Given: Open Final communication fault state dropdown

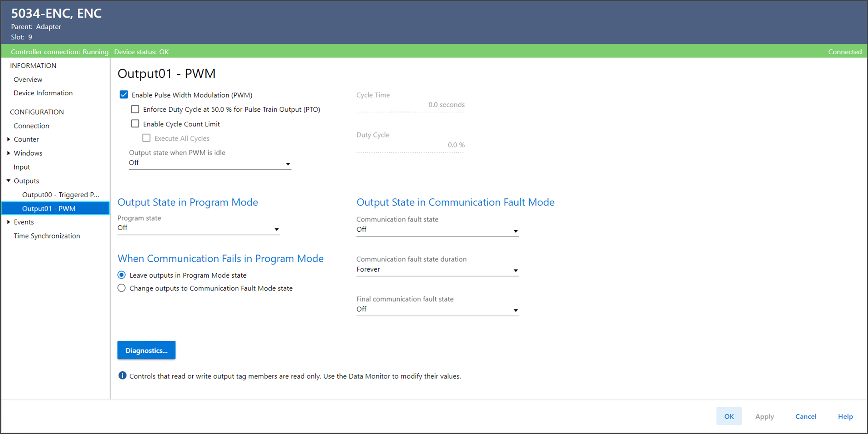Looking at the screenshot, I should tap(437, 310).
